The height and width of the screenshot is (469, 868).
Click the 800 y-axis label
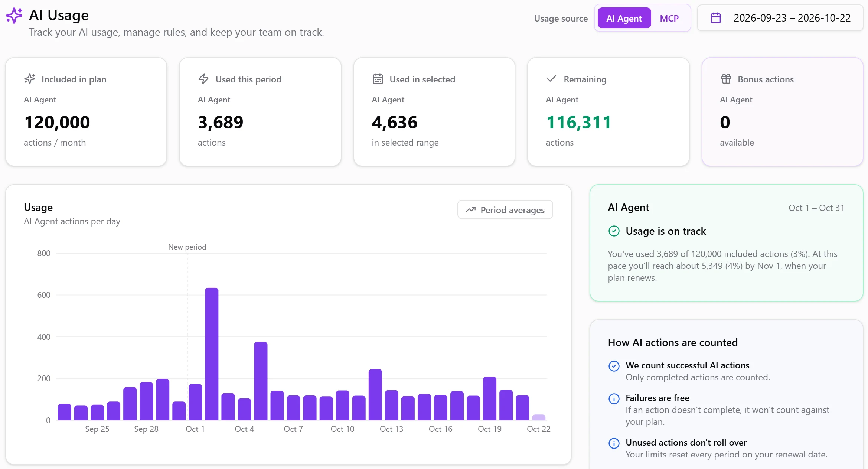pos(44,253)
